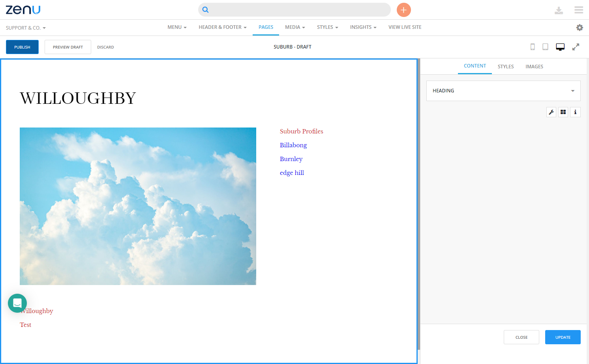The width and height of the screenshot is (589, 364).
Task: Open the chat support bubble
Action: [17, 303]
